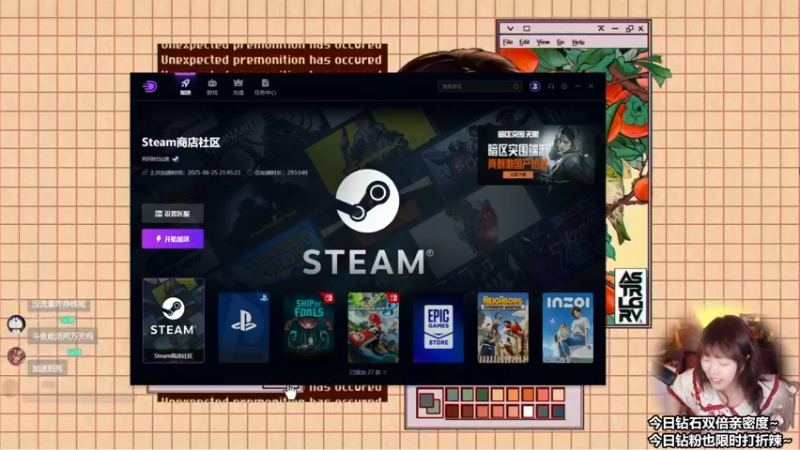Select the Steam商店社区 game card
Screen dimensions: 800x450
(x=173, y=320)
